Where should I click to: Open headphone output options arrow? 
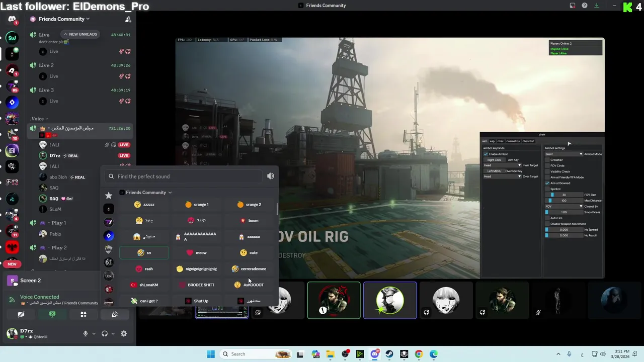pyautogui.click(x=113, y=333)
